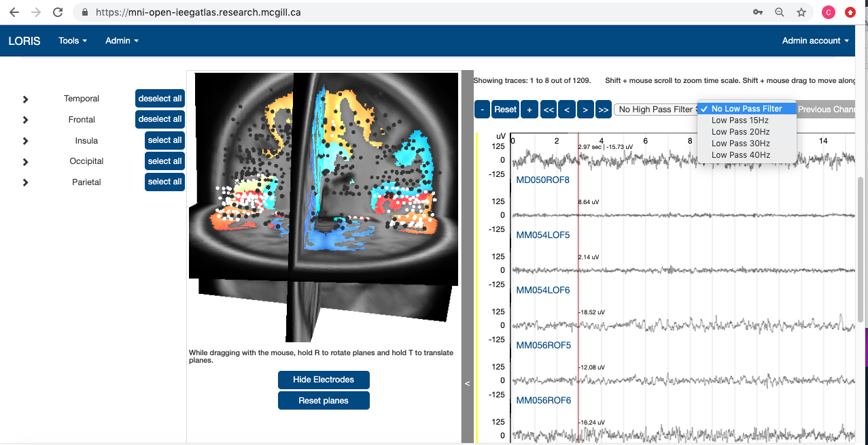The image size is (868, 445).
Task: Open the Tools menu
Action: [73, 41]
